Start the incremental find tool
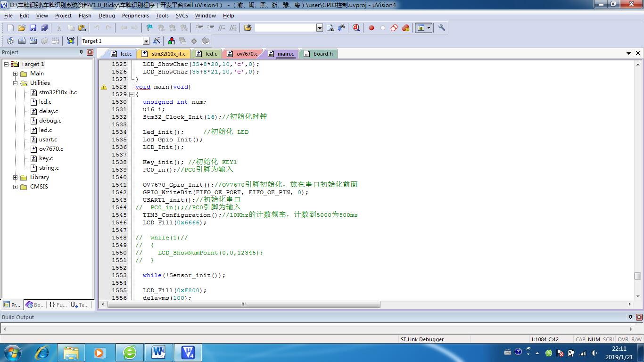 point(341,28)
